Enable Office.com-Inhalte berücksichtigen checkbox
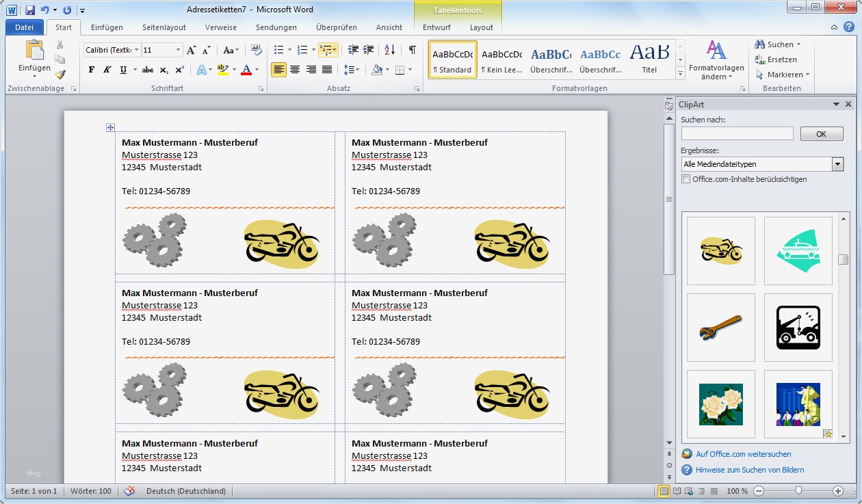The height and width of the screenshot is (504, 862). (x=686, y=179)
